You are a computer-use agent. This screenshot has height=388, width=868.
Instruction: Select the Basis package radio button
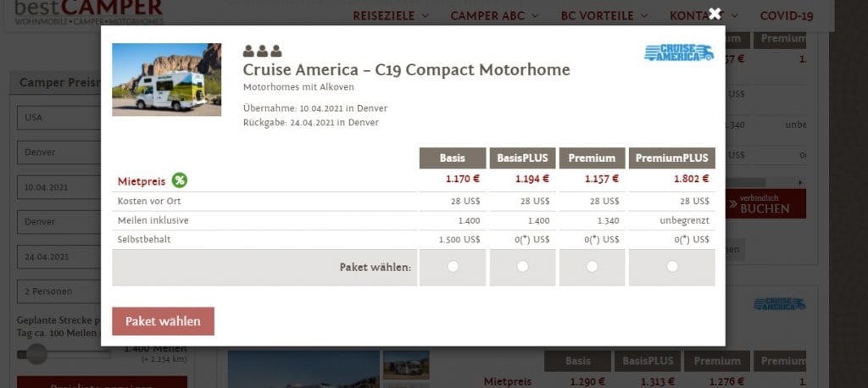453,267
